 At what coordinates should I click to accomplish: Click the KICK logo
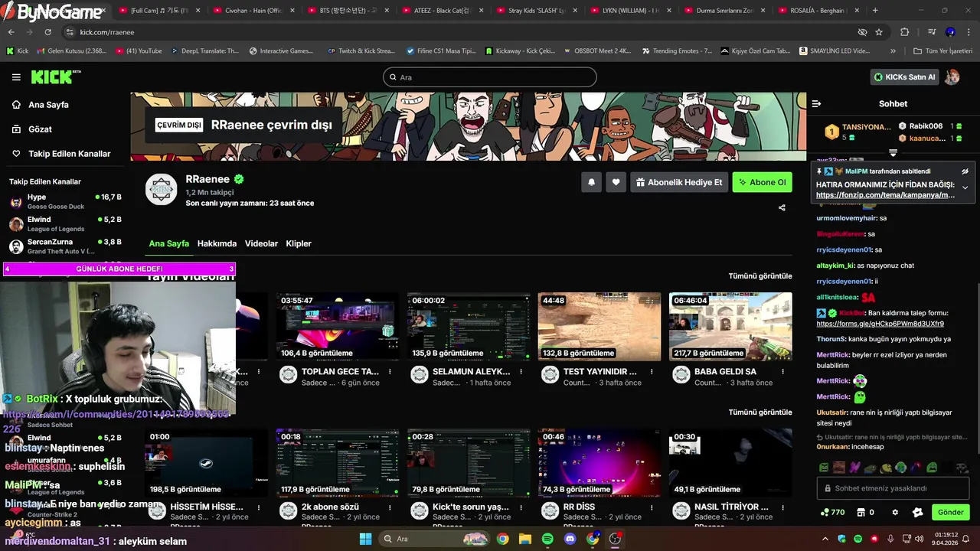[x=54, y=77]
